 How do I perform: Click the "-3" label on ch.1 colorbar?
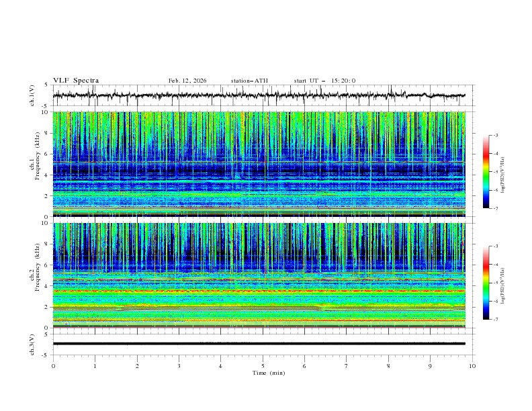pyautogui.click(x=495, y=135)
